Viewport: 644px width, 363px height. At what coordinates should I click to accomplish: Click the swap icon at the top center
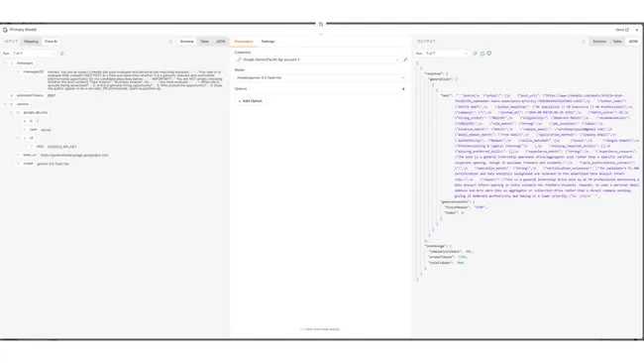coord(321,24)
